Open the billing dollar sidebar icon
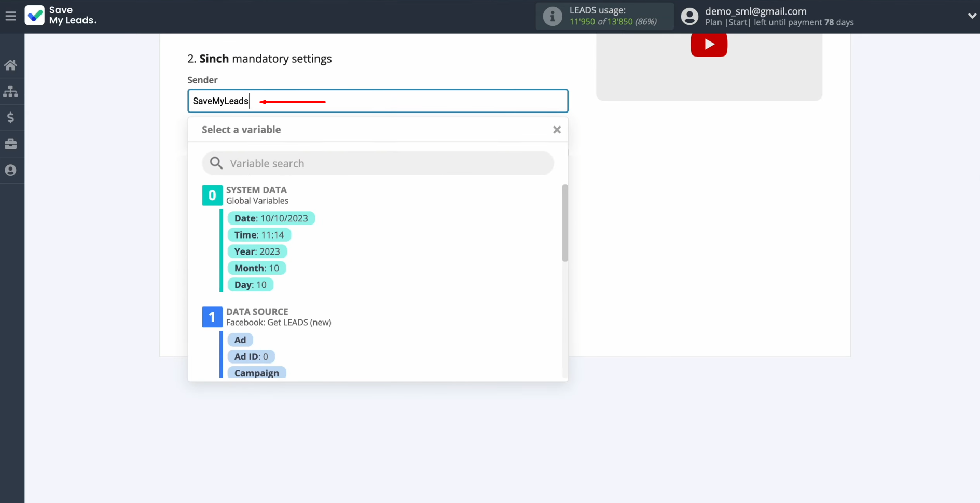 (10, 118)
